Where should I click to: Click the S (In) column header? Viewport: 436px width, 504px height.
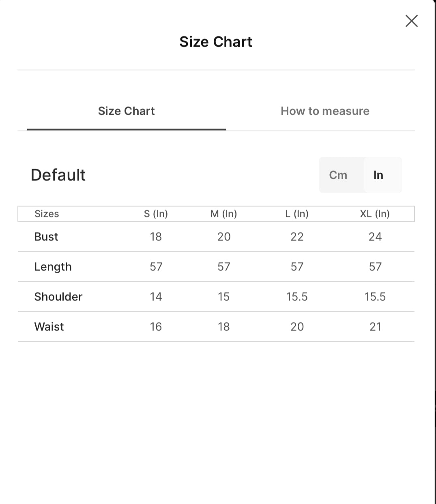coord(156,214)
